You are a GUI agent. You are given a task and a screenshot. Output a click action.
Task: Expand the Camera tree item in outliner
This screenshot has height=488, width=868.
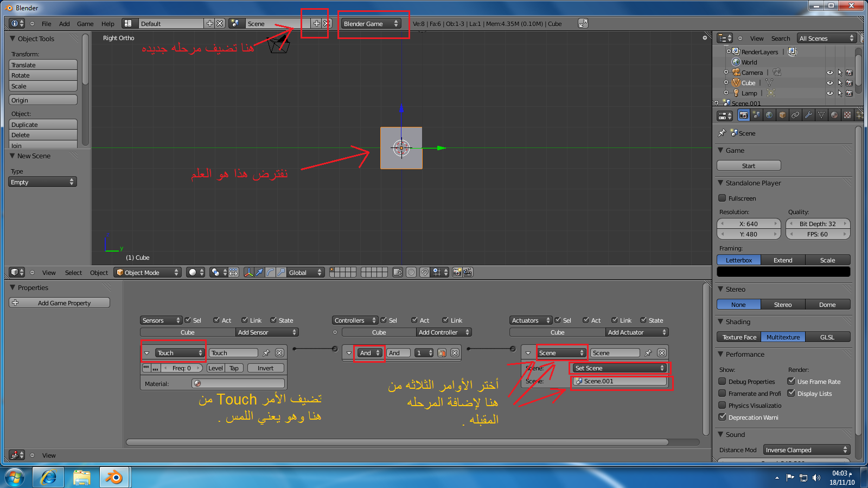click(726, 72)
